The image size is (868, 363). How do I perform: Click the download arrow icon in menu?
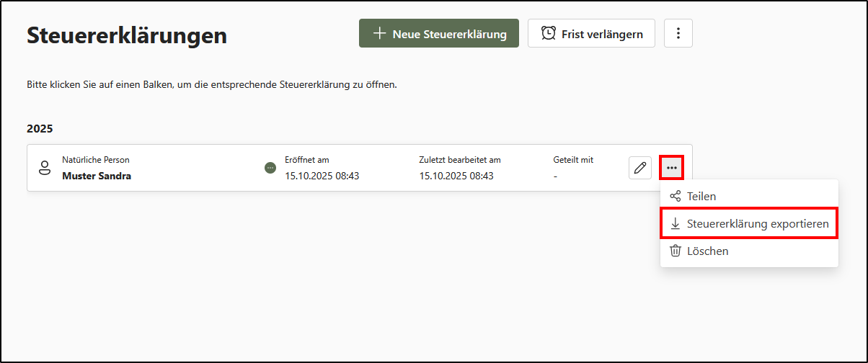676,224
